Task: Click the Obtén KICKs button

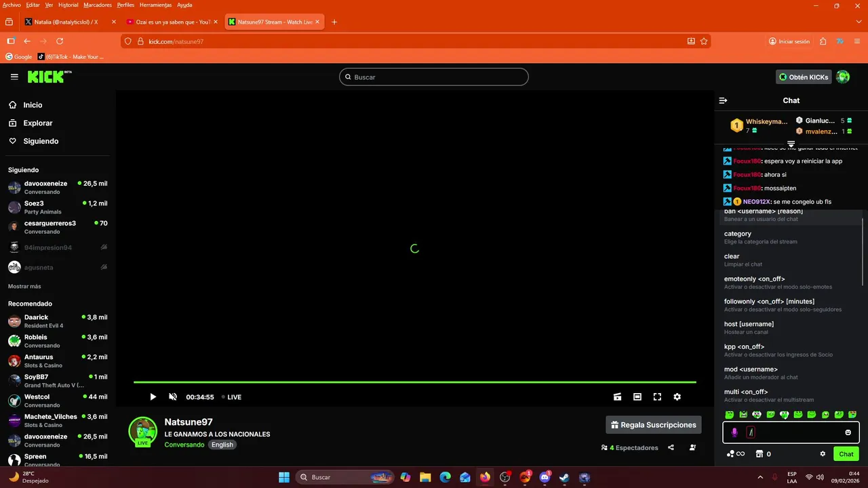Action: click(804, 77)
